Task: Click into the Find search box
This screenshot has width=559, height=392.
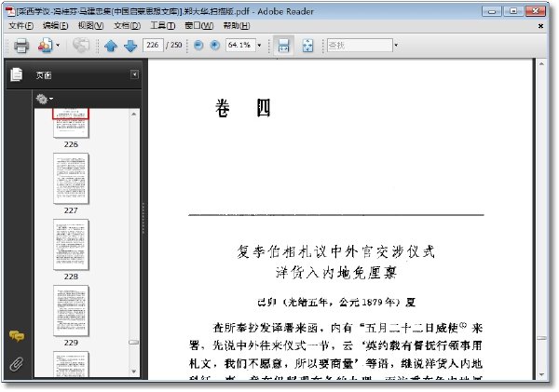Action: [360, 46]
